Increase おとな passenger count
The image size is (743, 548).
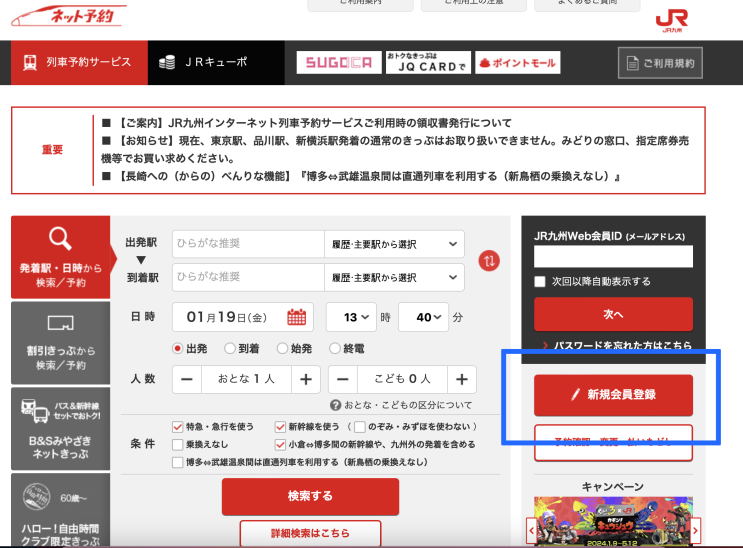coord(306,379)
